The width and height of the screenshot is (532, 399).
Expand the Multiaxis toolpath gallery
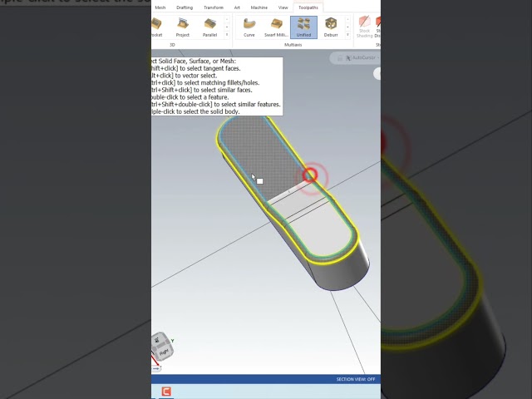click(x=347, y=34)
